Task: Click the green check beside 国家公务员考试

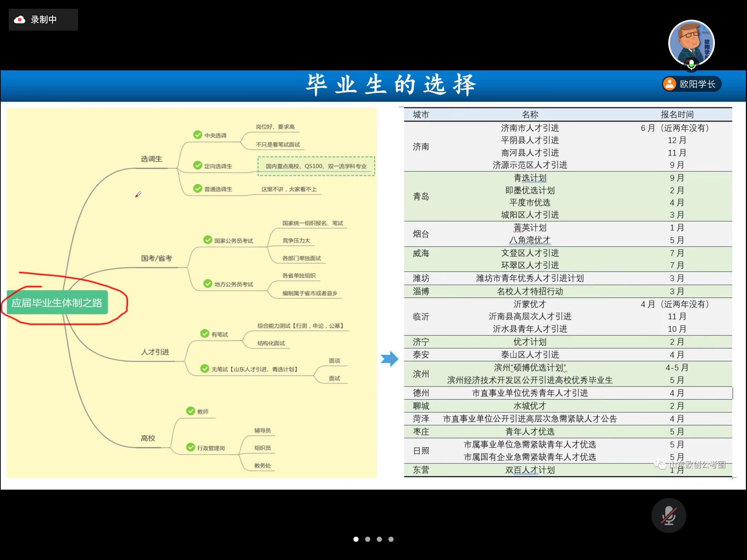Action: [208, 240]
